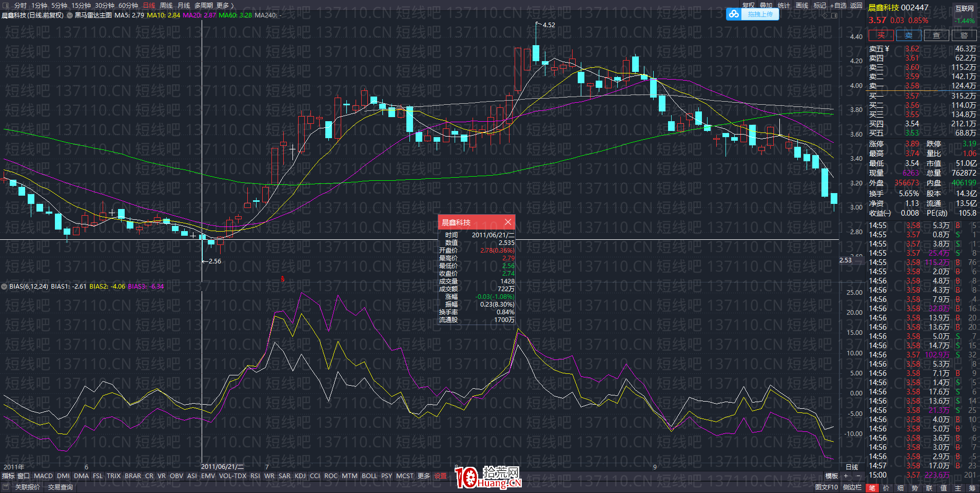Toggle the sidebar panel icon near price axis

coord(834,15)
